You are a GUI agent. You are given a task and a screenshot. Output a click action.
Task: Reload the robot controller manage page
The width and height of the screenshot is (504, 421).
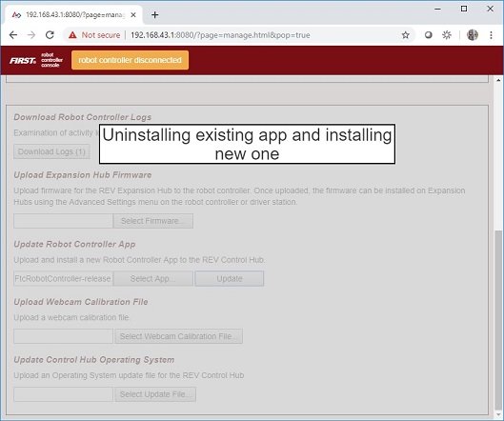point(50,35)
